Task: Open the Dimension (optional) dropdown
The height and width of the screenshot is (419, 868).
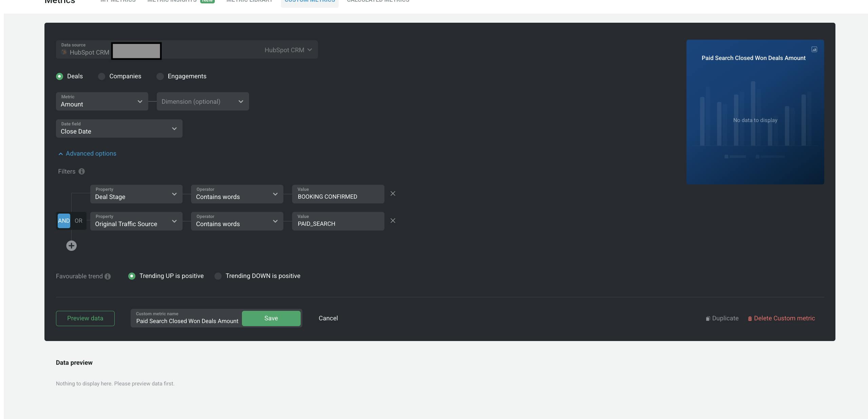Action: (203, 101)
